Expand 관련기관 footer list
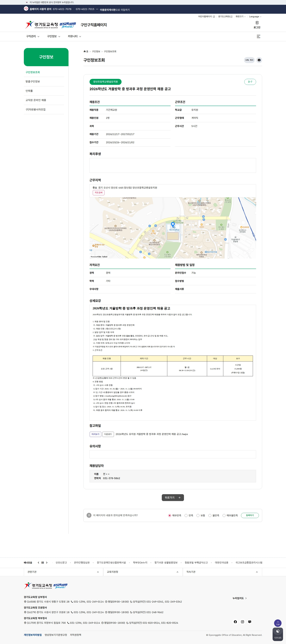The width and height of the screenshot is (286, 644). tap(63, 572)
